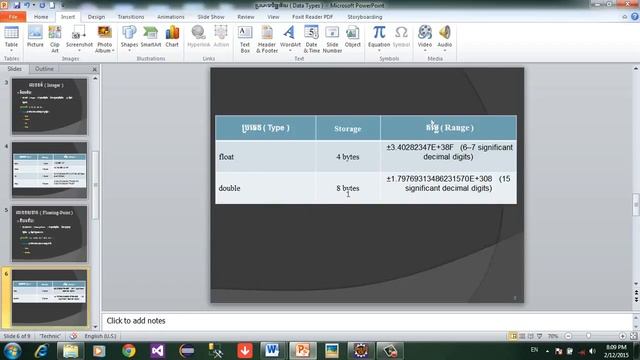Open the Clip Art pane
The width and height of the screenshot is (640, 360).
click(55, 38)
